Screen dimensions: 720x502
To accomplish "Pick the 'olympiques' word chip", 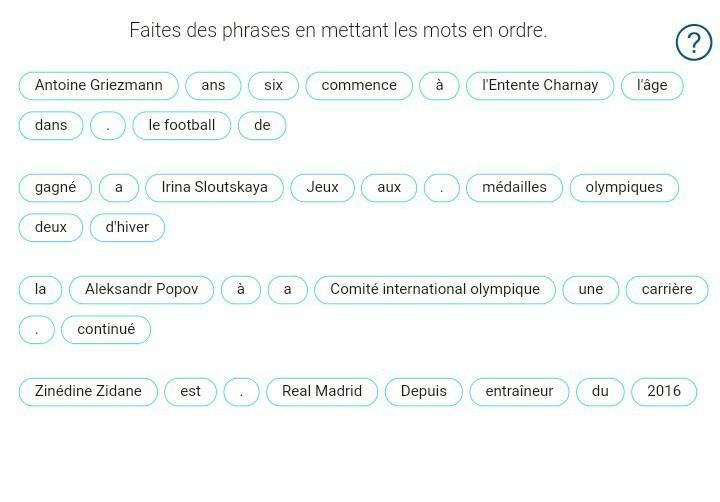I will [x=624, y=188].
